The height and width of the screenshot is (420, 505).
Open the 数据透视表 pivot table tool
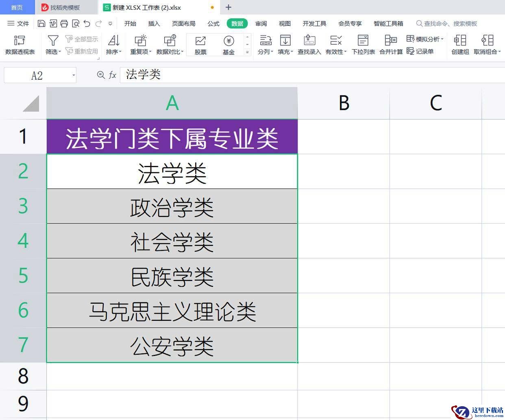point(20,45)
